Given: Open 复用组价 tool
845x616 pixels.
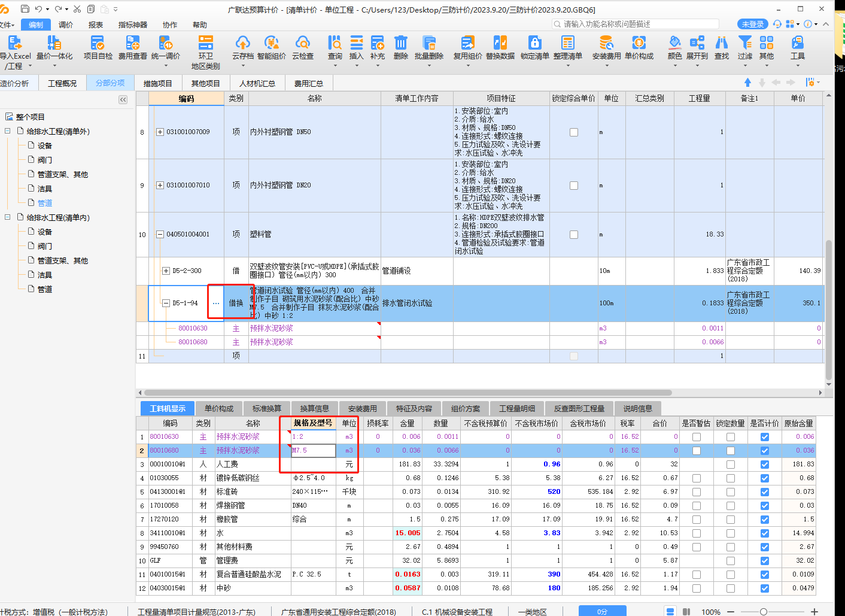Looking at the screenshot, I should pos(468,48).
